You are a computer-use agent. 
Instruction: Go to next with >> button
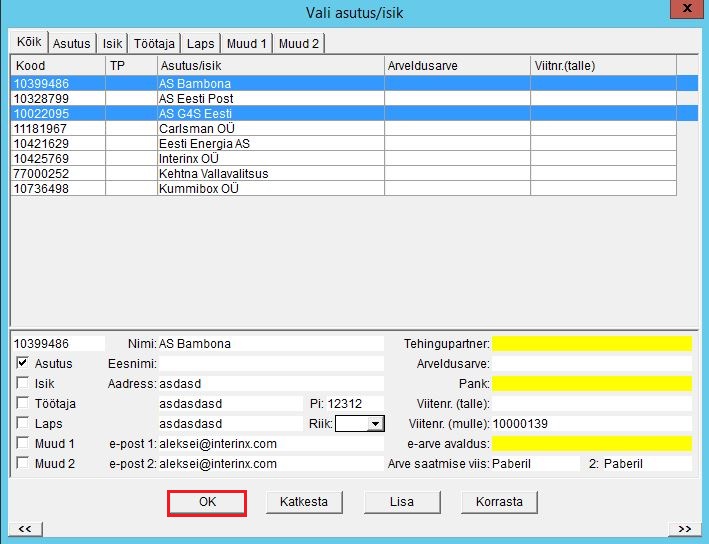[x=685, y=529]
